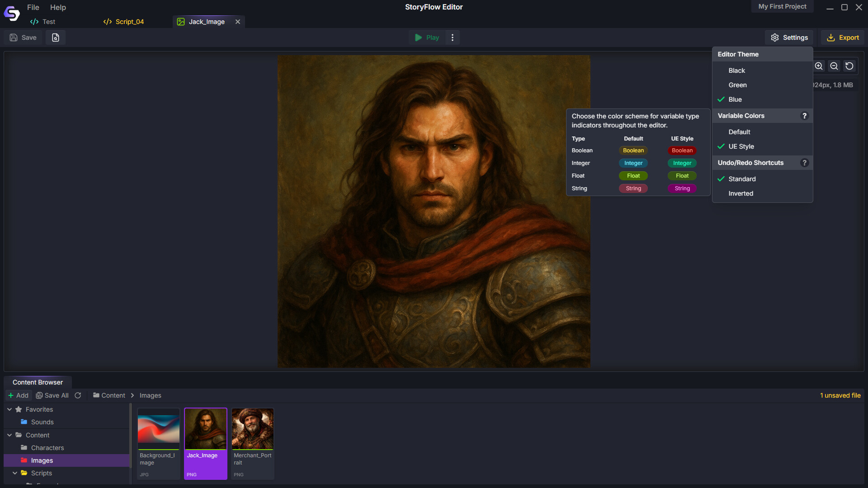The height and width of the screenshot is (488, 868).
Task: Open the File menu
Action: [x=33, y=7]
